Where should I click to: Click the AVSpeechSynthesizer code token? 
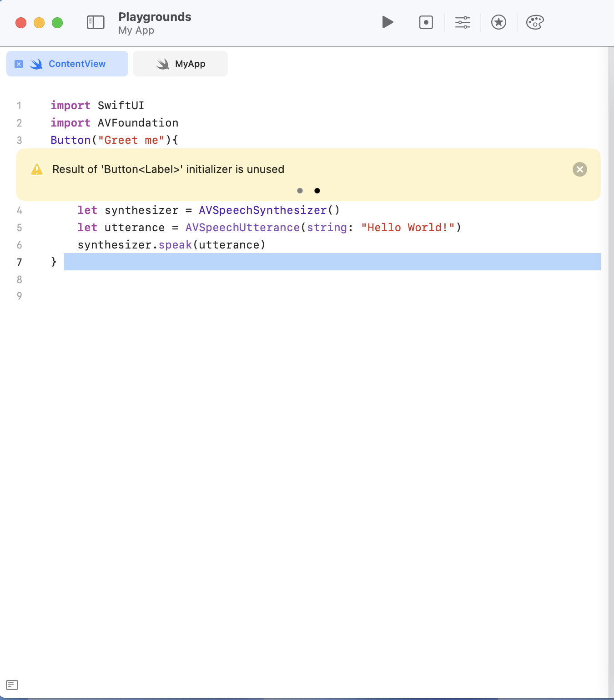click(263, 210)
